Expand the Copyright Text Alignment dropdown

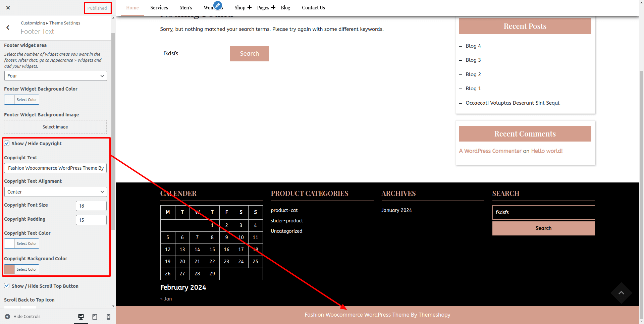55,192
